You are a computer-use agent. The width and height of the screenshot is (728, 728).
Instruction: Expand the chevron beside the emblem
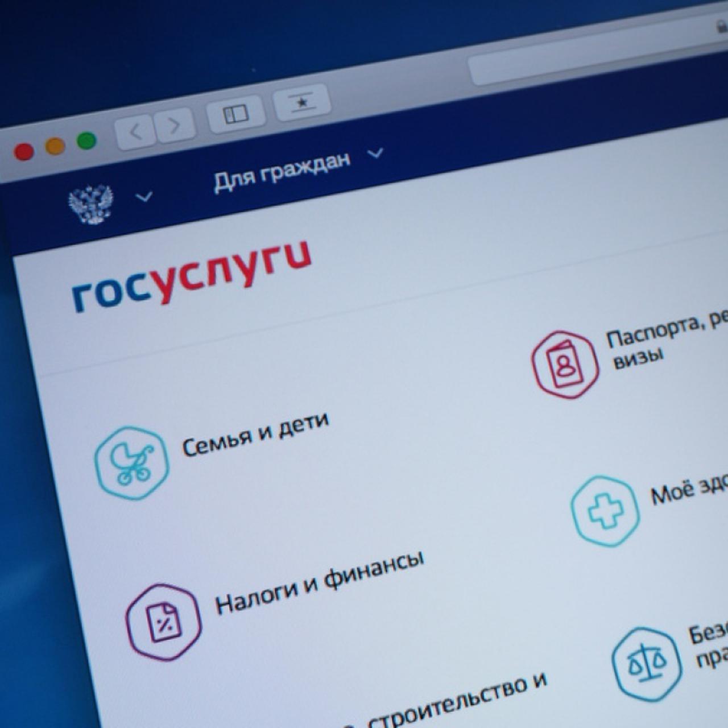pos(144,197)
